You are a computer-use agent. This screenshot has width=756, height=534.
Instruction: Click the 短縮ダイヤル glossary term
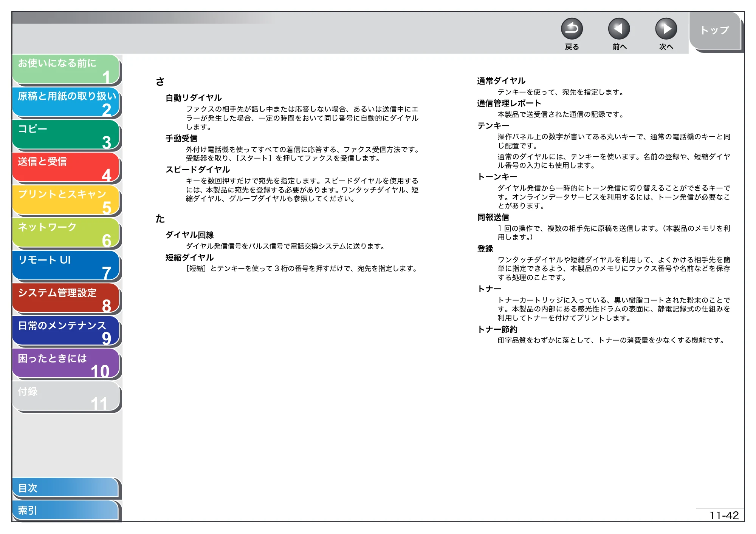point(190,258)
